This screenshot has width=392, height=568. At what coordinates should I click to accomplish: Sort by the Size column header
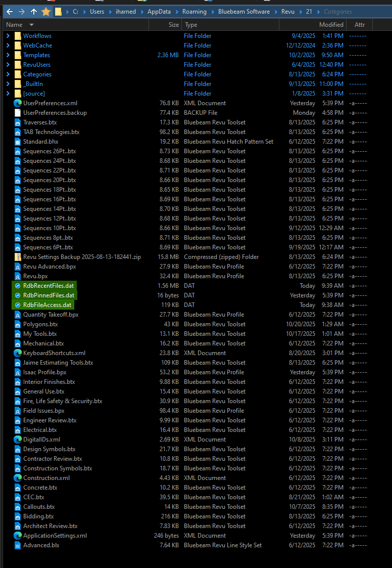click(x=174, y=25)
